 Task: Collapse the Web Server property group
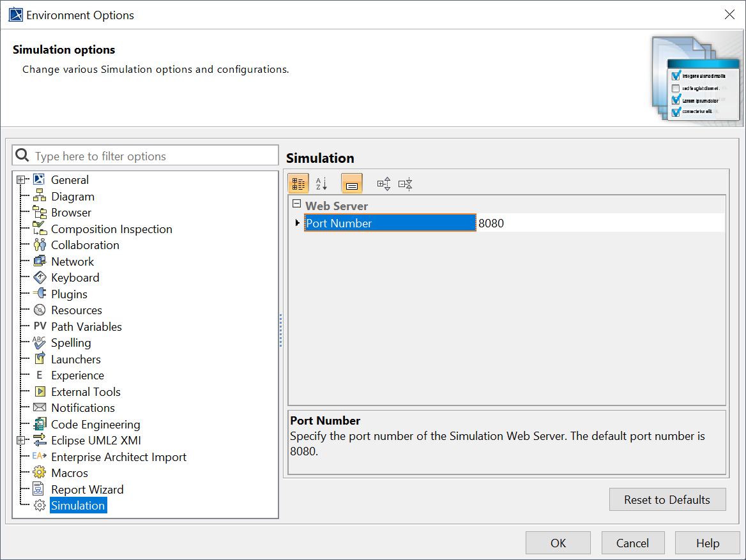(x=296, y=204)
